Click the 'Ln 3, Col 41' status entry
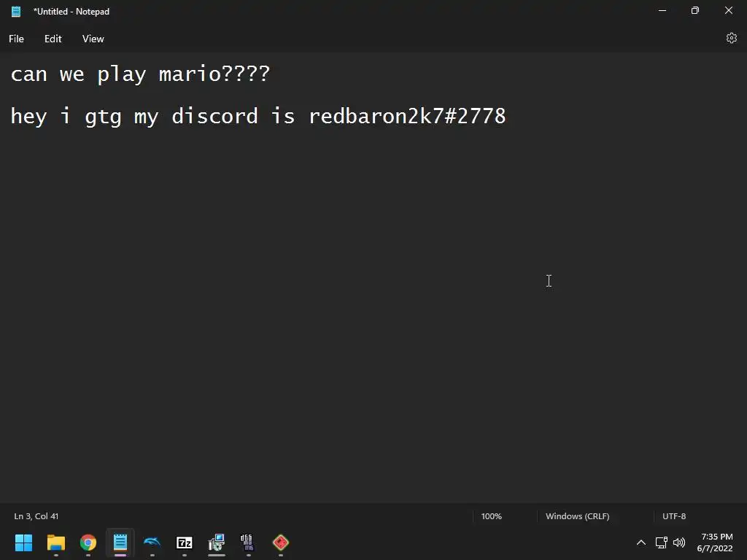This screenshot has width=747, height=560. pos(36,516)
